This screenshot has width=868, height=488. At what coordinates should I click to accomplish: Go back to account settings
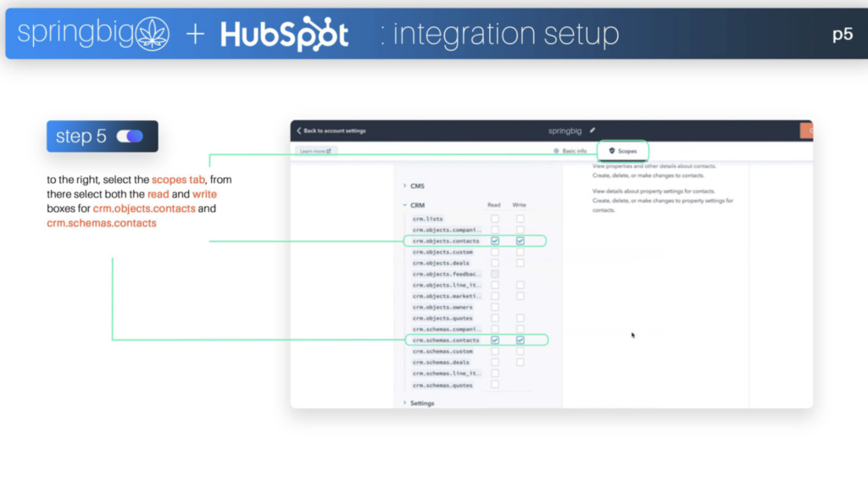tap(331, 131)
